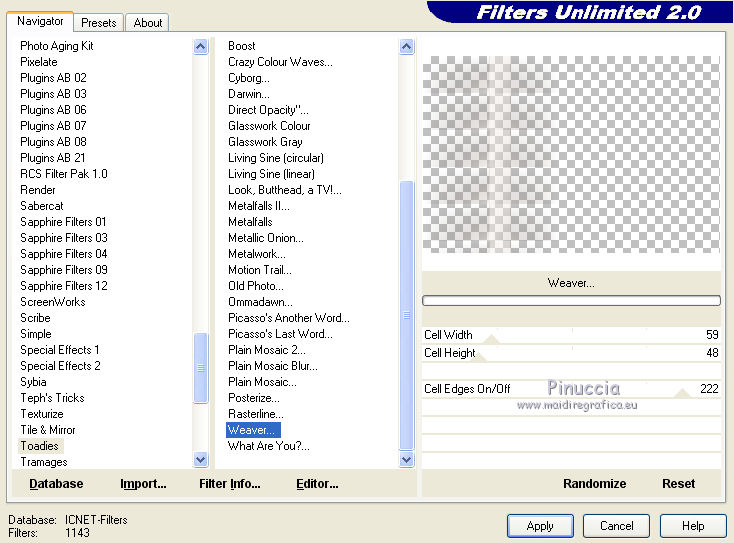The width and height of the screenshot is (734, 543).
Task: Select Special Effects 2 category
Action: point(60,366)
